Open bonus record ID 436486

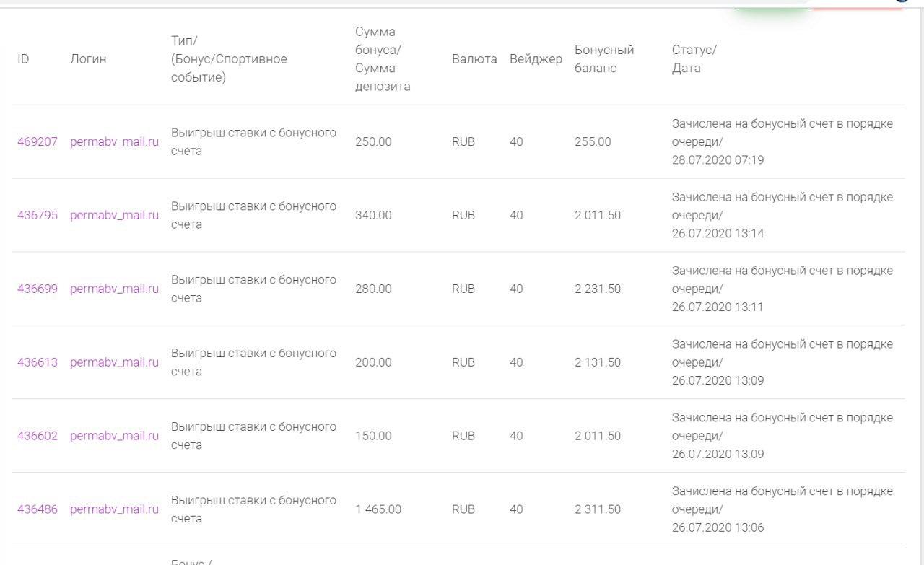38,510
